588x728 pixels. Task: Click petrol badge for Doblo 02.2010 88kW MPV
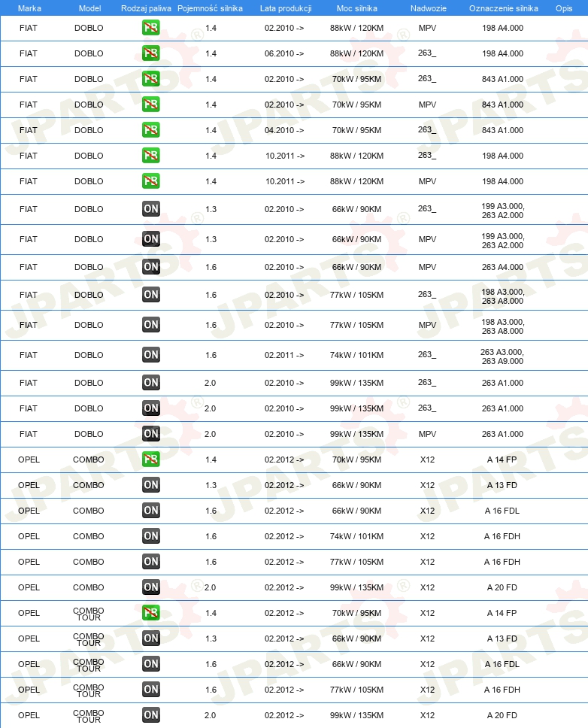(151, 27)
